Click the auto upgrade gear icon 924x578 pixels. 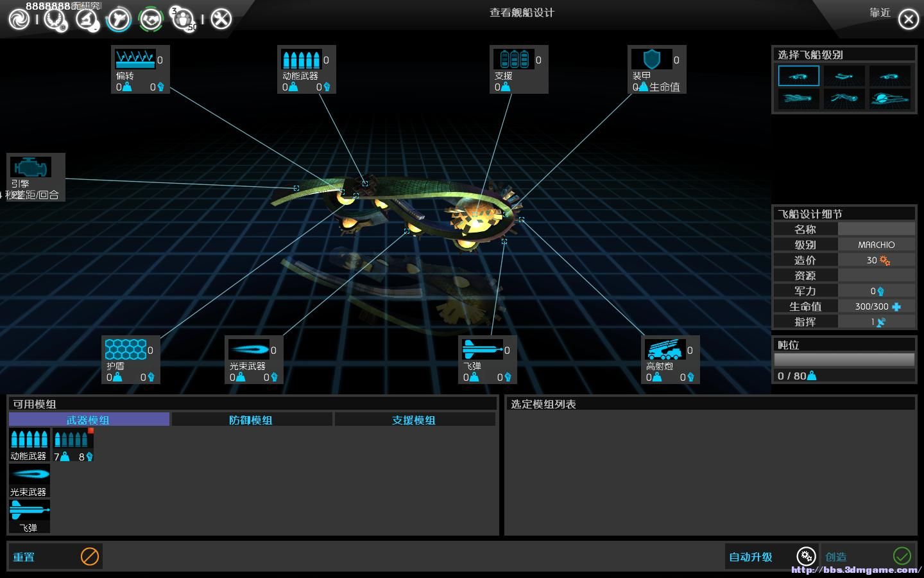click(806, 556)
